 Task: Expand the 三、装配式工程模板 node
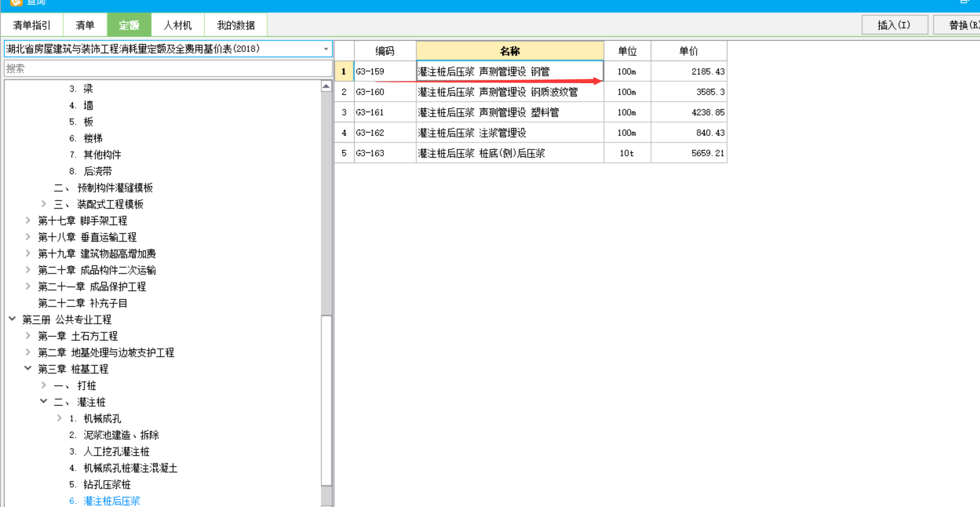[44, 204]
